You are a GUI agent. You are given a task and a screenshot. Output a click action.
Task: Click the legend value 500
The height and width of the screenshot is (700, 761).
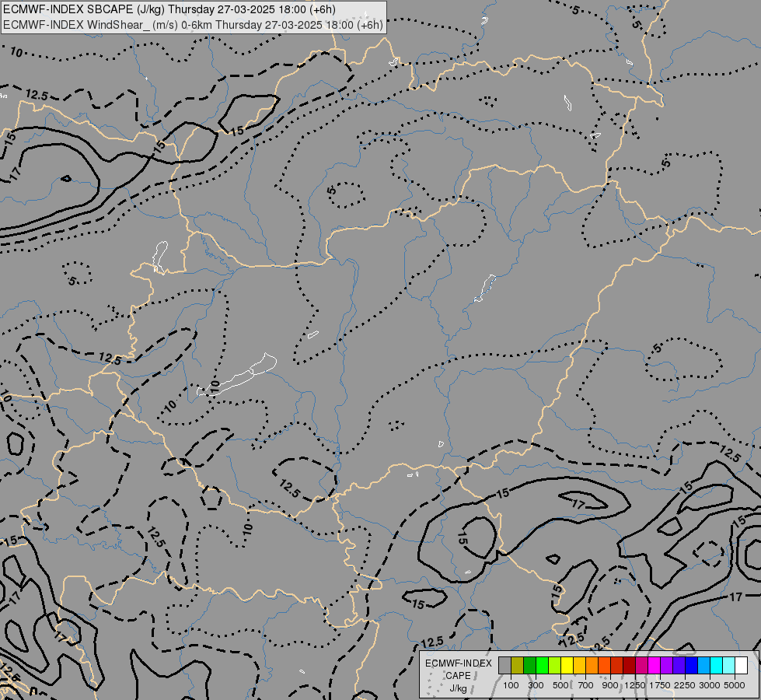(x=560, y=685)
